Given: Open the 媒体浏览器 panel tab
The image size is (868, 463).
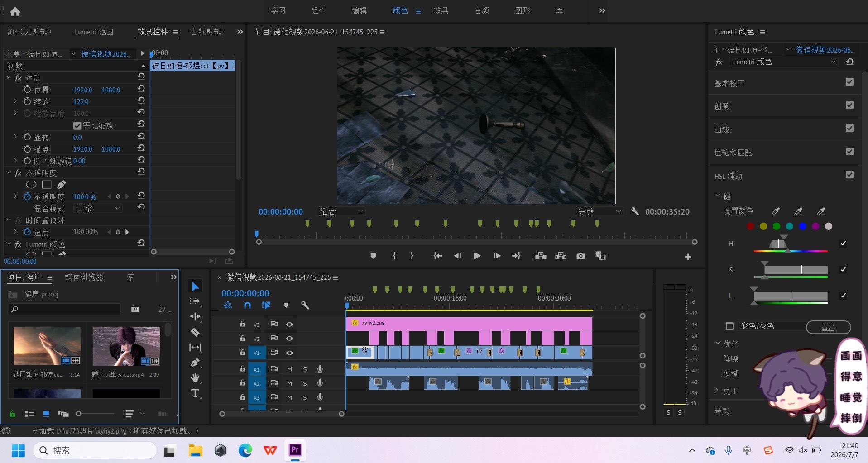Looking at the screenshot, I should point(84,277).
